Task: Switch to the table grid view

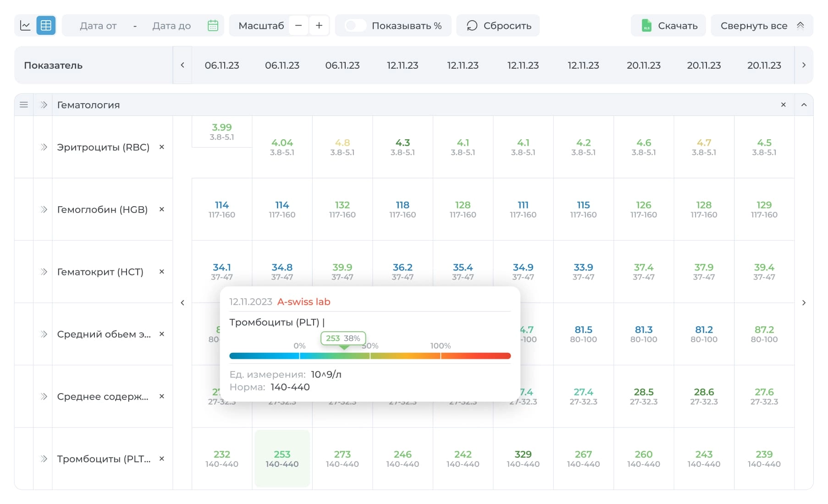Action: point(46,26)
